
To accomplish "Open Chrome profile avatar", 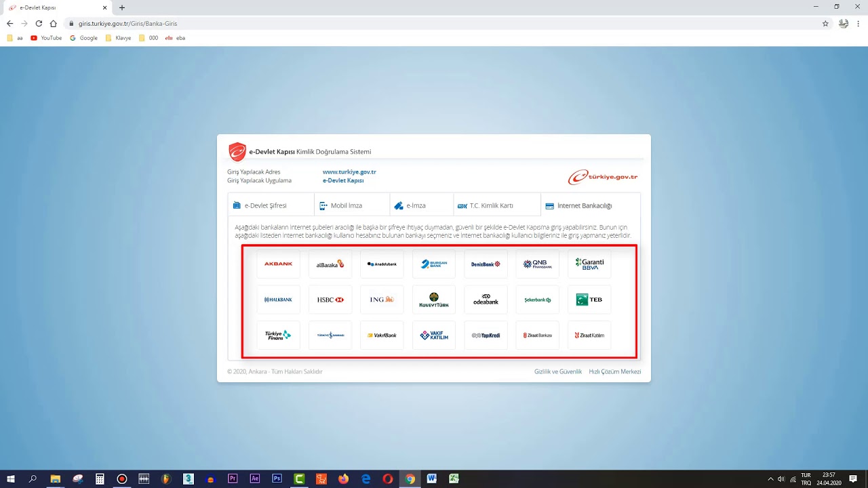I will (x=844, y=23).
